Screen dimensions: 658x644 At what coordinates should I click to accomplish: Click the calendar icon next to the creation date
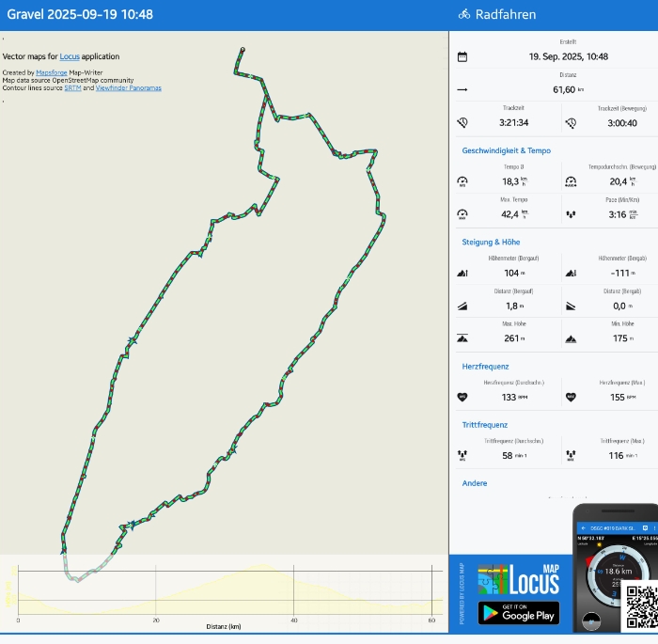click(x=462, y=56)
